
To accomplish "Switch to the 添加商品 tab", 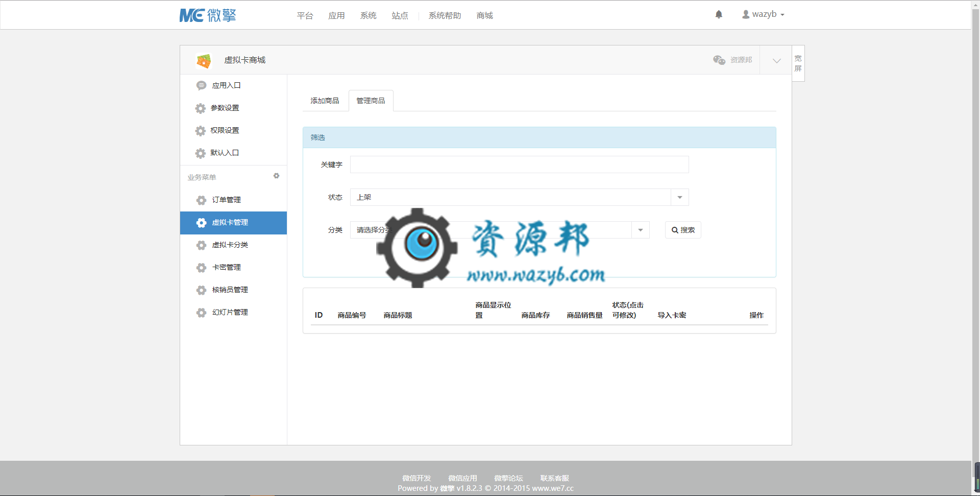I will (x=325, y=101).
